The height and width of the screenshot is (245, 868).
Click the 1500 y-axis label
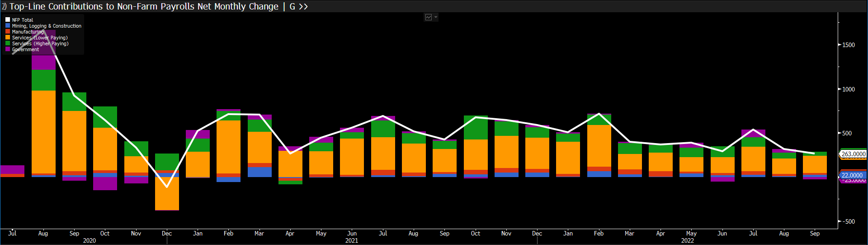click(849, 45)
